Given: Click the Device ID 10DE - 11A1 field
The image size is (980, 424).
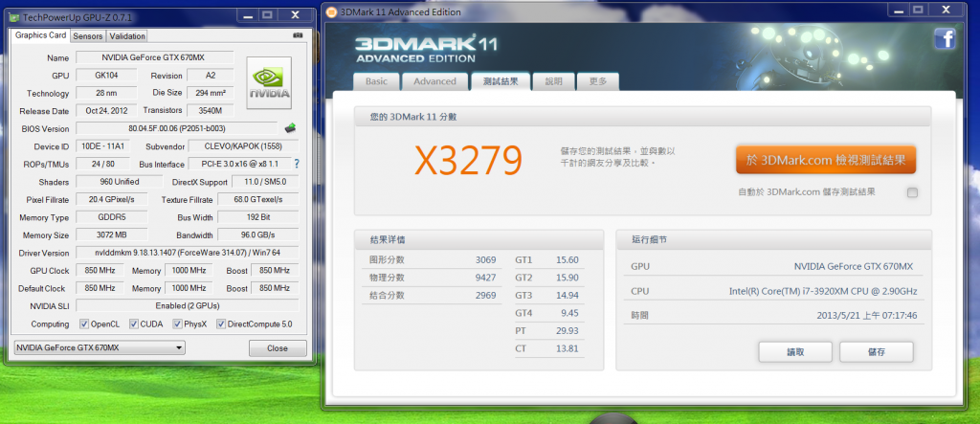Looking at the screenshot, I should [103, 146].
